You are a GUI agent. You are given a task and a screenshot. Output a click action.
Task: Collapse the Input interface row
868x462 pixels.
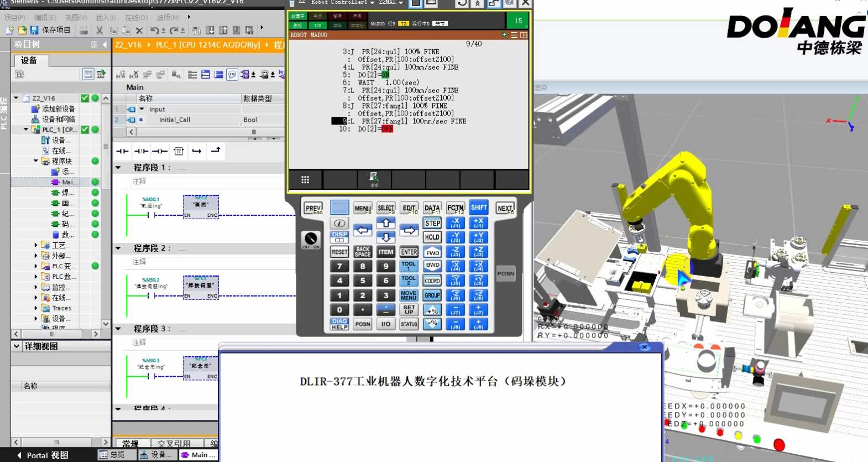(x=142, y=110)
